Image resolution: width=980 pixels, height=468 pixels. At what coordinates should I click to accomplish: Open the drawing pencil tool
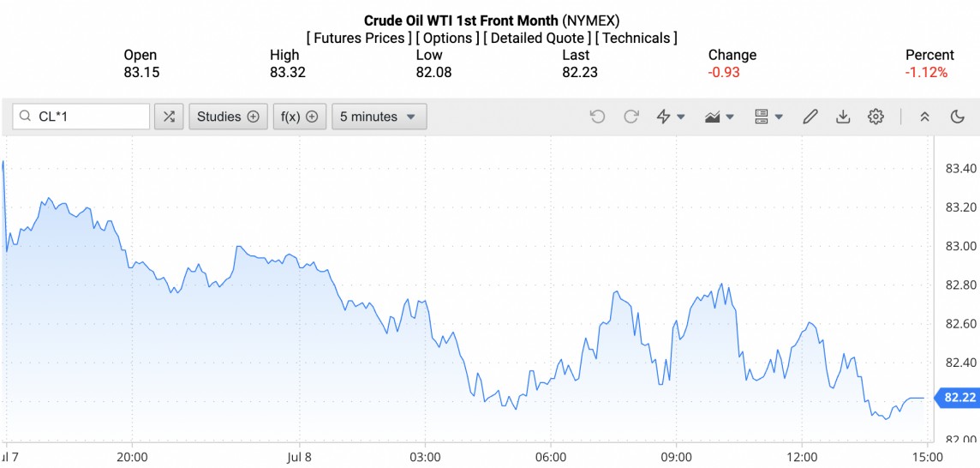point(810,117)
